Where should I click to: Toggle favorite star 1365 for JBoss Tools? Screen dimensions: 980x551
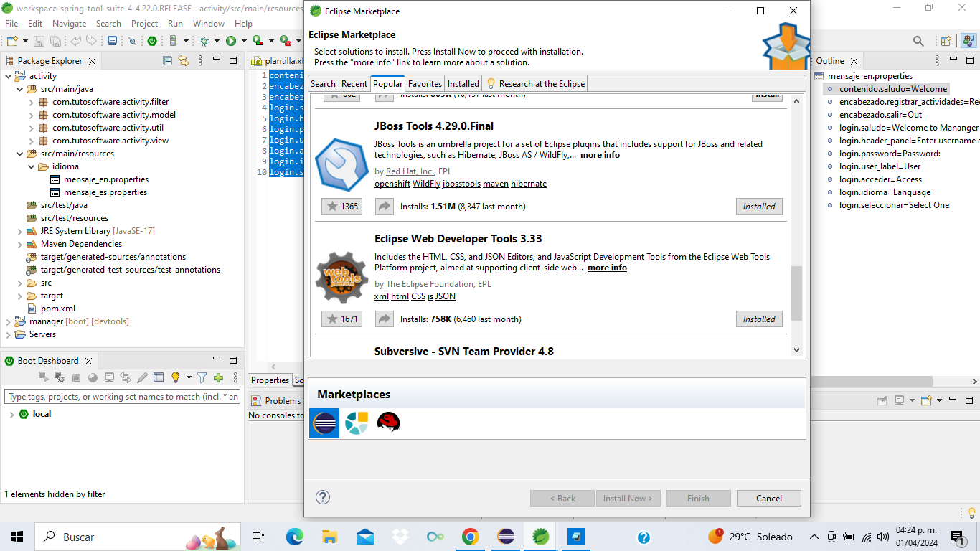341,207
